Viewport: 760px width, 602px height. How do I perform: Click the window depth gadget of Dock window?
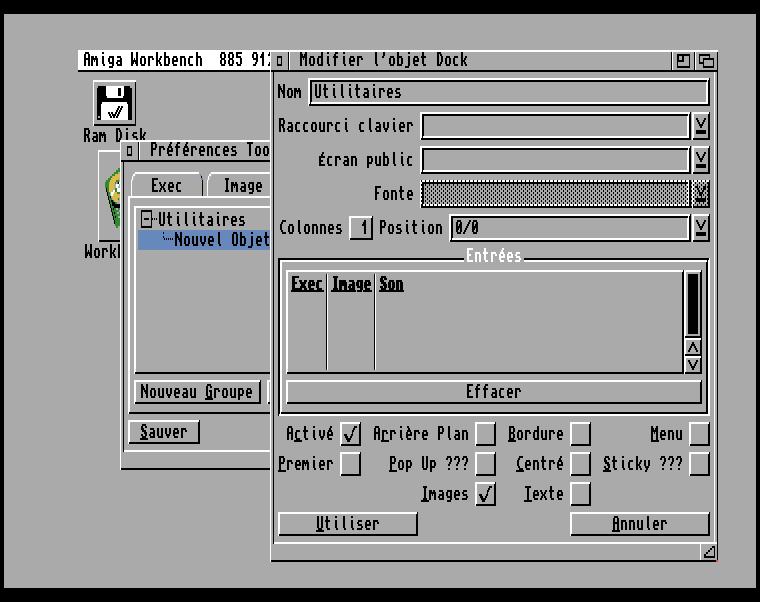(707, 61)
